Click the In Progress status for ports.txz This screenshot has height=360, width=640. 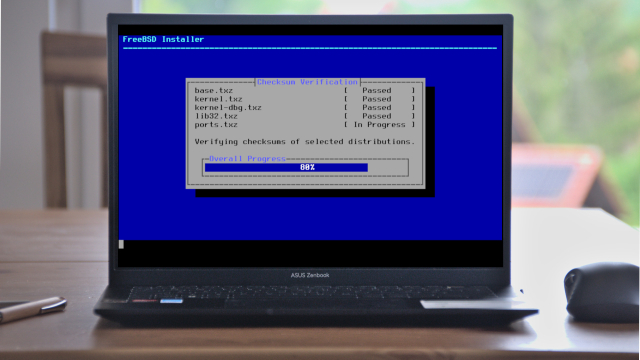380,125
